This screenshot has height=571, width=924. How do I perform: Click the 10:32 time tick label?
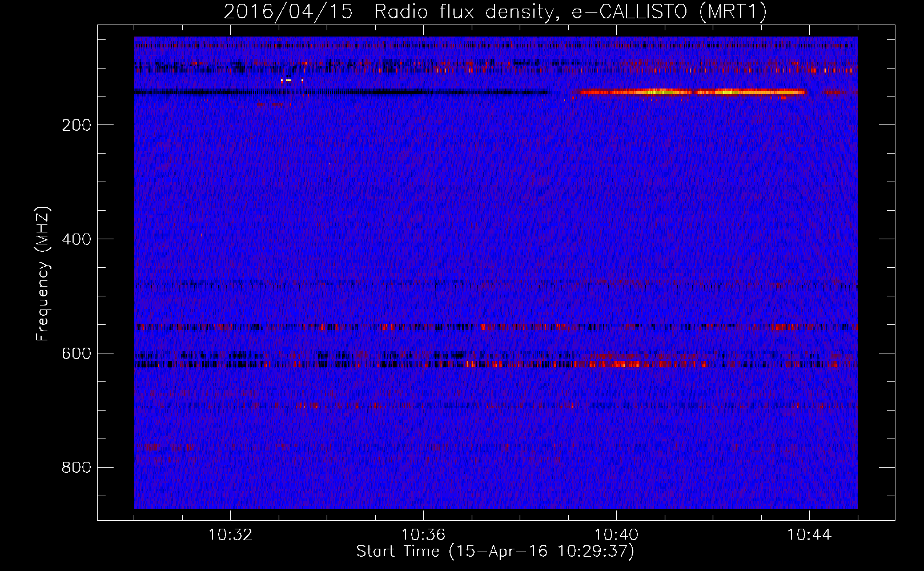click(230, 535)
